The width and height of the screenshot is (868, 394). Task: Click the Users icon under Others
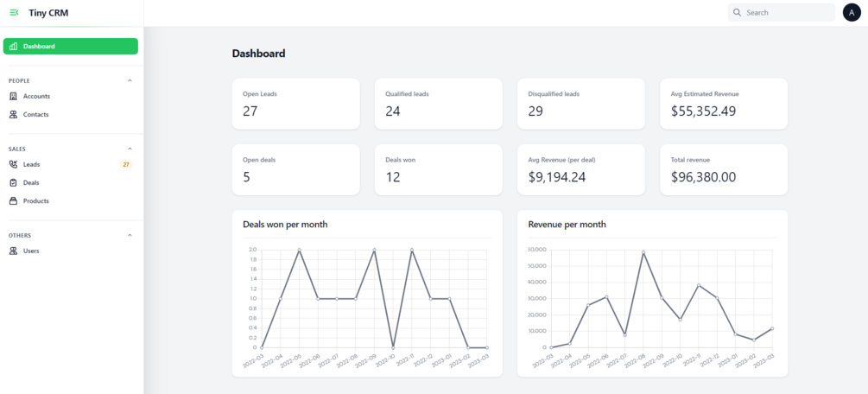(x=13, y=251)
